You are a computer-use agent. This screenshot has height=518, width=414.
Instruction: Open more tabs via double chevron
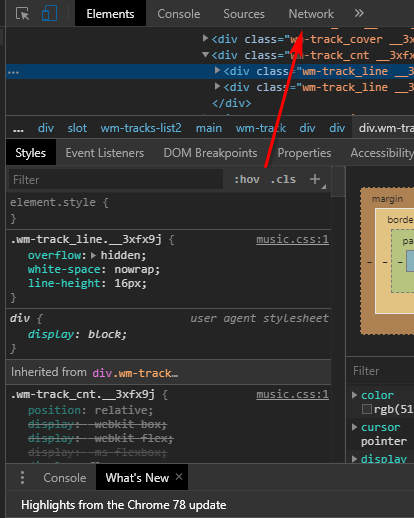point(359,13)
